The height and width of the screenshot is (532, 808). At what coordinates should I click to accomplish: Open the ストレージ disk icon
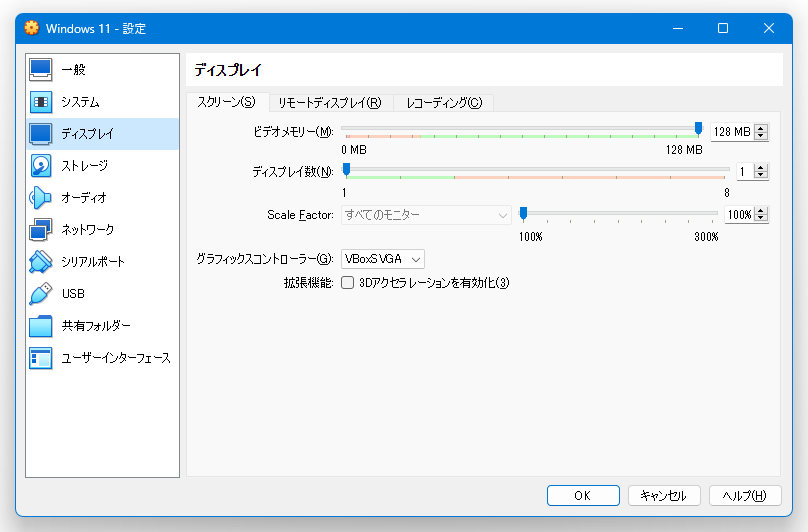pyautogui.click(x=41, y=166)
